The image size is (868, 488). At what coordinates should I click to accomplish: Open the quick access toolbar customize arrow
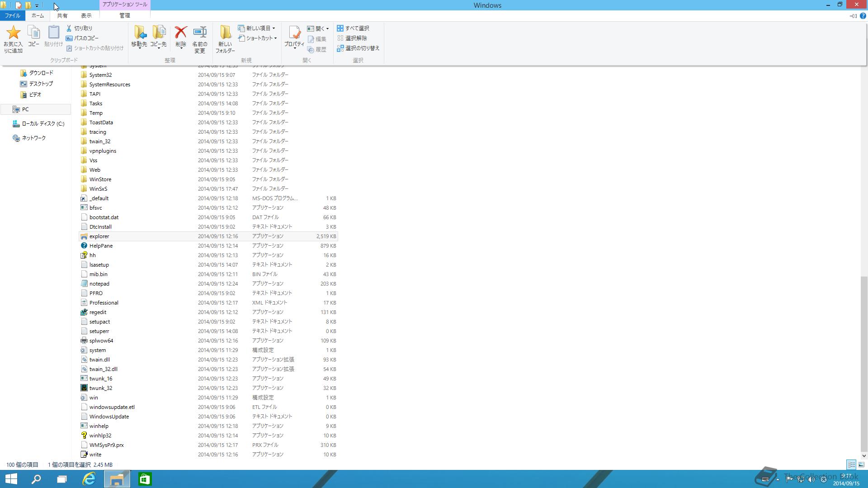point(37,5)
